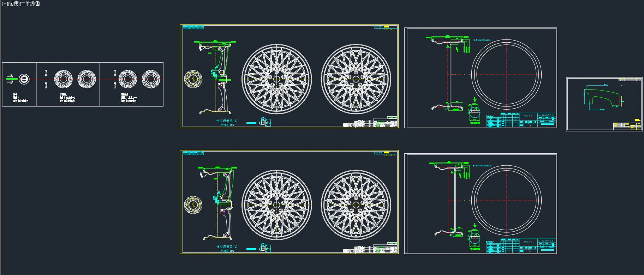Pick the bolt-hole pattern circle in upper wheel sheet
The height and width of the screenshot is (275, 644).
tap(193, 79)
